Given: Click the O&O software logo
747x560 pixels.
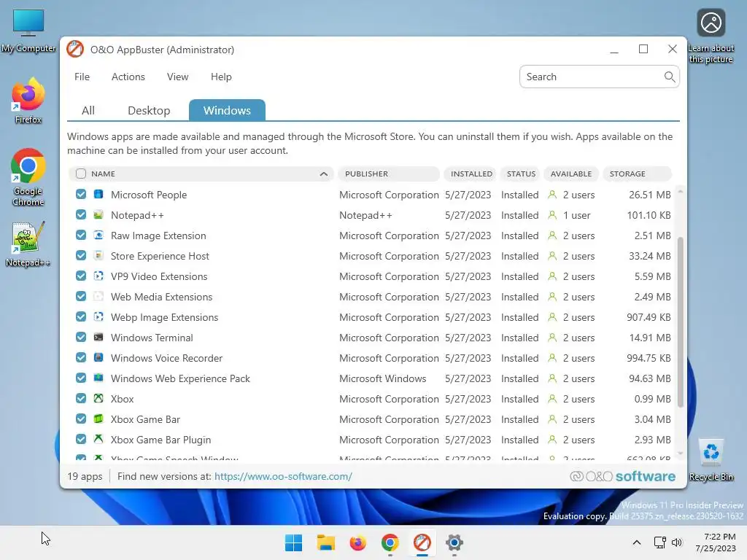Looking at the screenshot, I should click(x=622, y=476).
